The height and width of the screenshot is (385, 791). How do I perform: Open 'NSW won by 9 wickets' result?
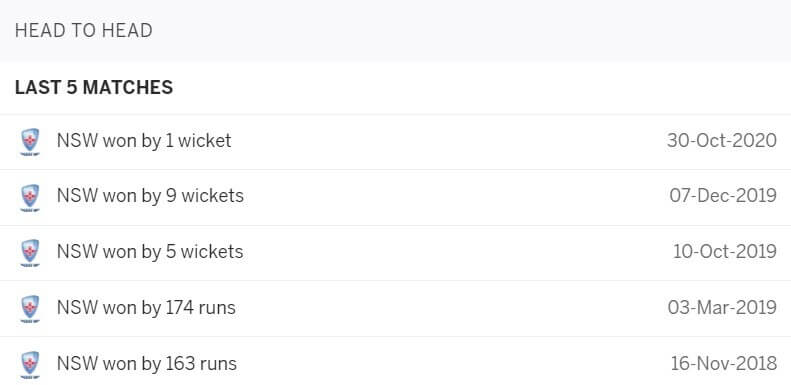click(150, 196)
